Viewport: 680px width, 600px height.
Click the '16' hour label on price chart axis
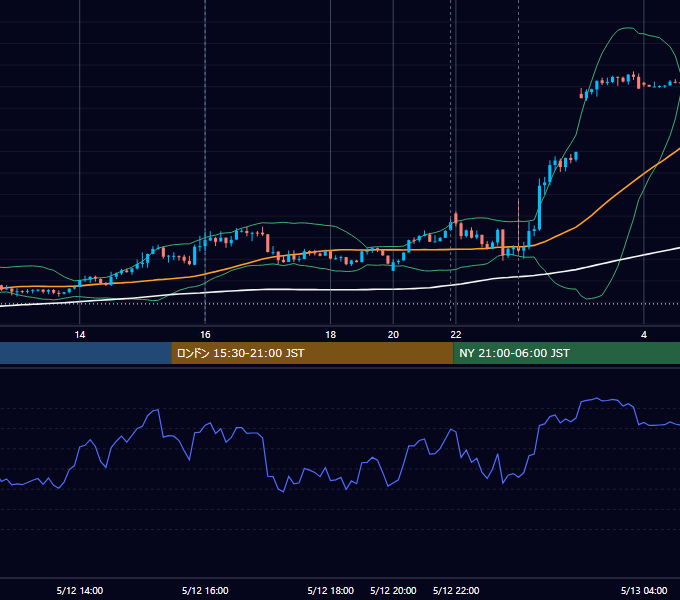click(205, 335)
